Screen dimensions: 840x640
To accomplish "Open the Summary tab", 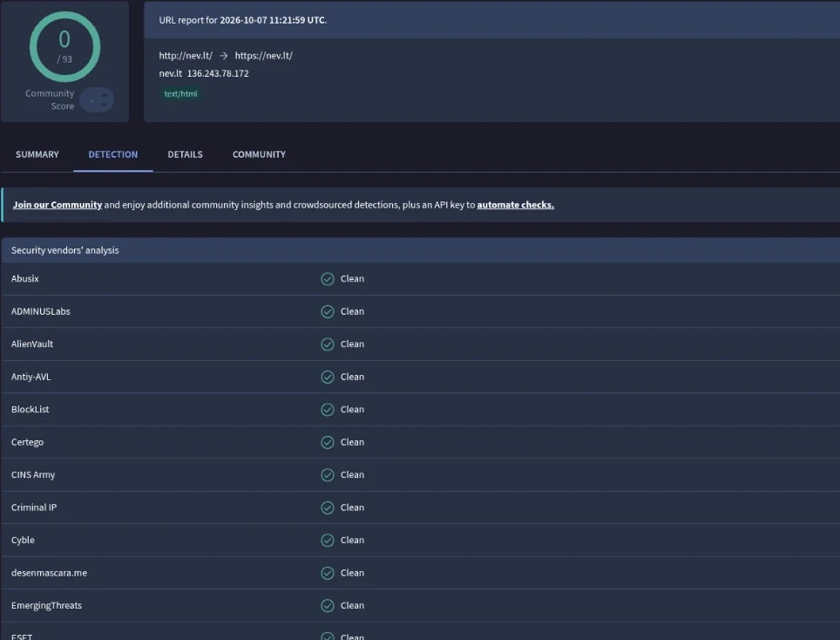I will click(x=37, y=154).
